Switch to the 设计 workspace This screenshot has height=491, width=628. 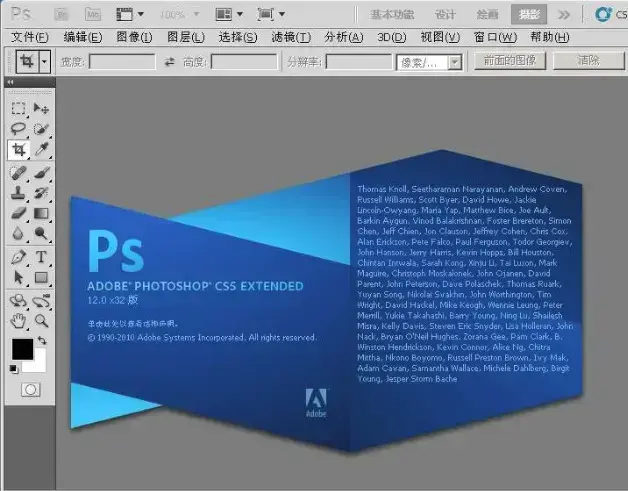click(x=445, y=15)
